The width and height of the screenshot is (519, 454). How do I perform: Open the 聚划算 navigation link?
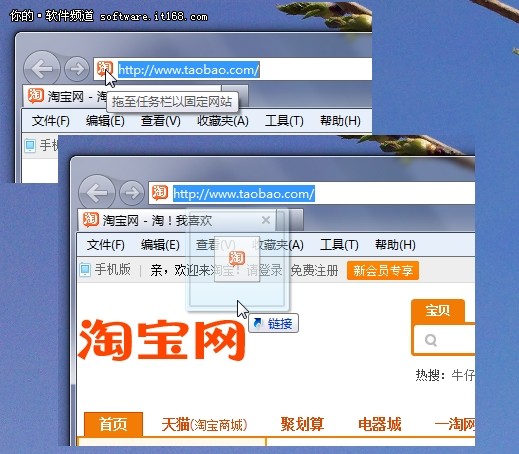pyautogui.click(x=302, y=424)
